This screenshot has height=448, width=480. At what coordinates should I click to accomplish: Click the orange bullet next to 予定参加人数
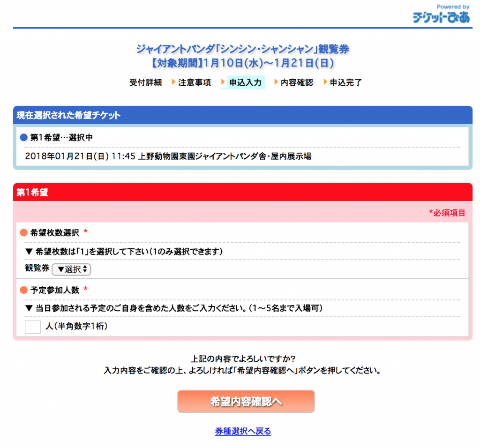pos(24,290)
